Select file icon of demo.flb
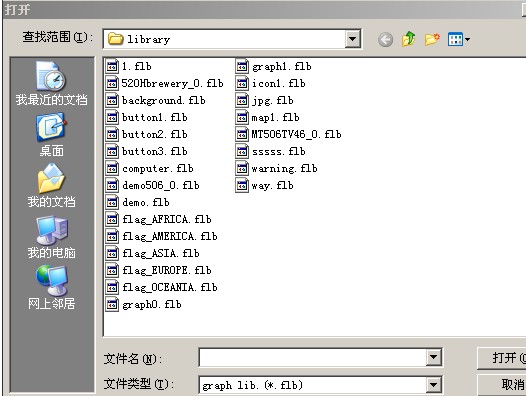Screen dimensions: 526x396 click(x=112, y=202)
